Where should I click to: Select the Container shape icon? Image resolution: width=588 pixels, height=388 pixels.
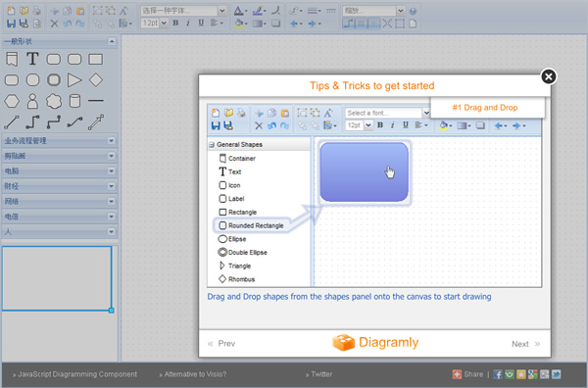click(x=12, y=59)
